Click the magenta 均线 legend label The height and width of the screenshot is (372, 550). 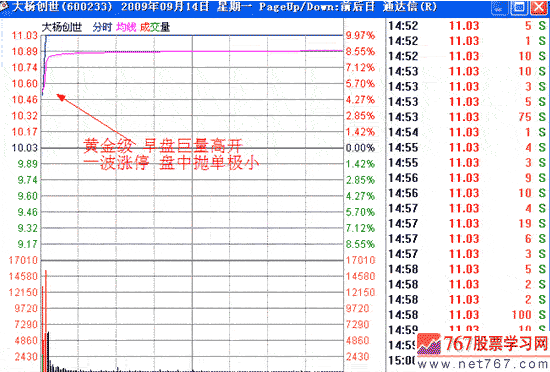(126, 27)
